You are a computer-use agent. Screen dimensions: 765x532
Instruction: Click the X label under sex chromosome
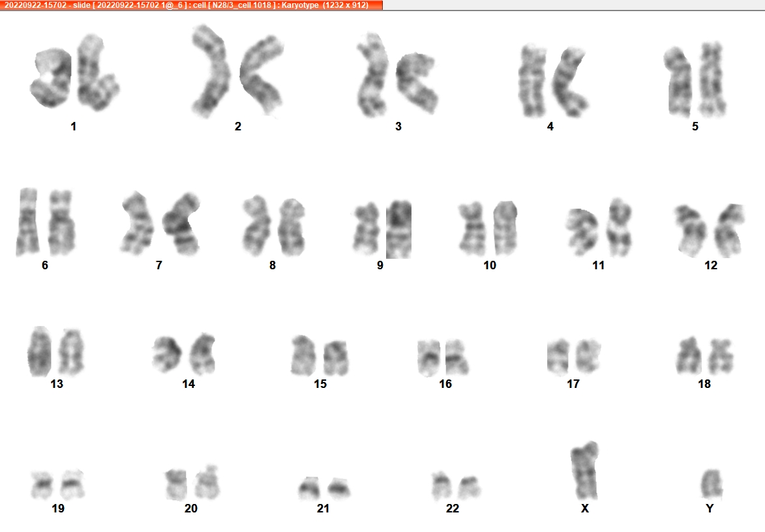coord(585,508)
